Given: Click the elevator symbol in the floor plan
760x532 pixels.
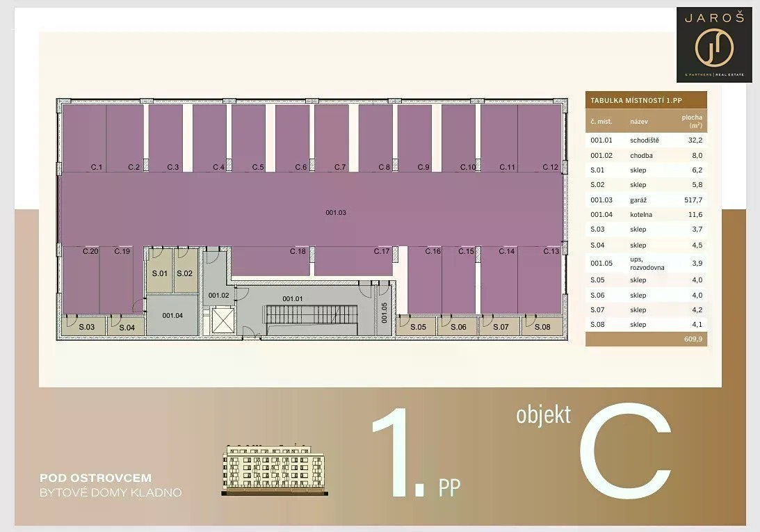Looking at the screenshot, I should click(x=221, y=322).
